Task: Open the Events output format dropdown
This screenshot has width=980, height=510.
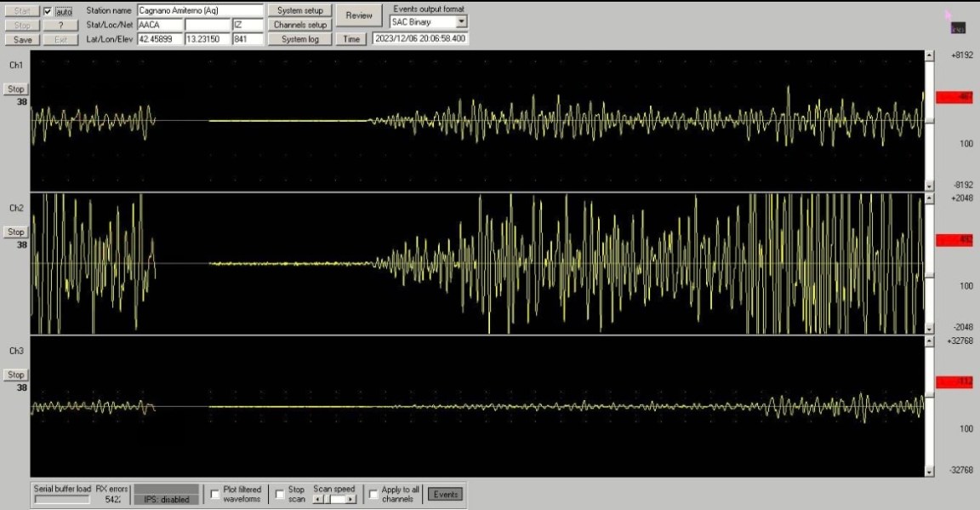Action: click(461, 22)
